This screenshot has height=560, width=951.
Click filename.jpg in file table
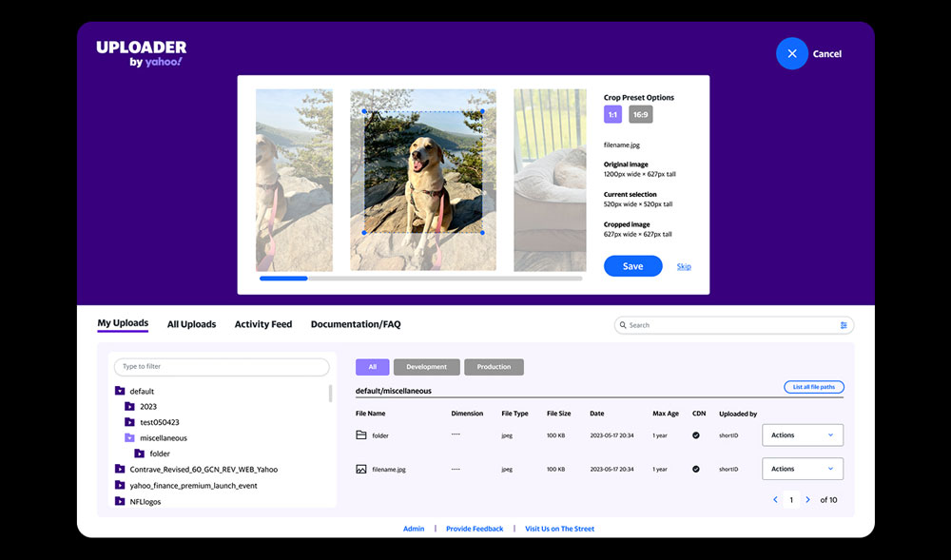point(389,470)
